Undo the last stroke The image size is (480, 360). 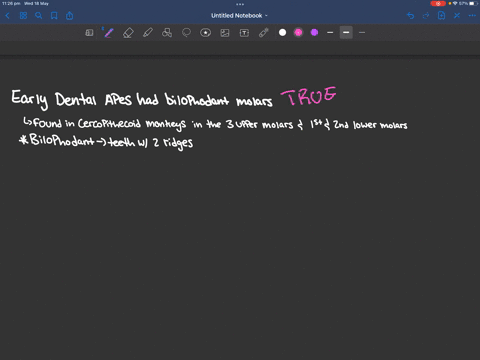click(x=411, y=15)
